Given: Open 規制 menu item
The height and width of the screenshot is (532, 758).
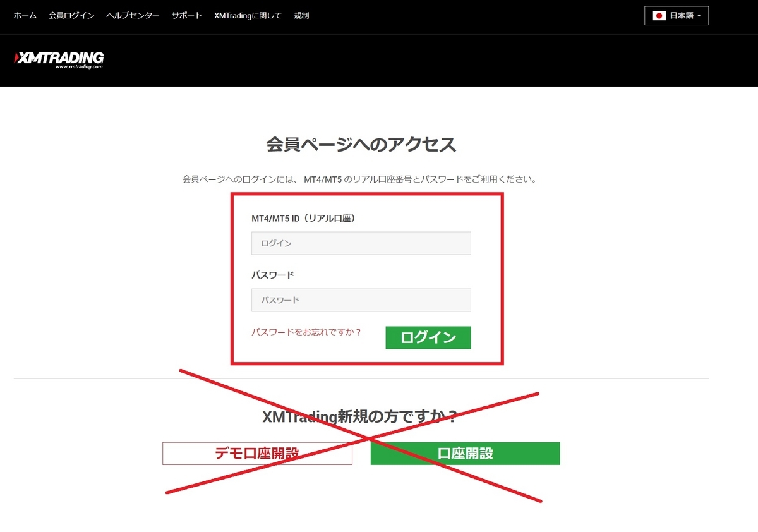Looking at the screenshot, I should pyautogui.click(x=301, y=16).
